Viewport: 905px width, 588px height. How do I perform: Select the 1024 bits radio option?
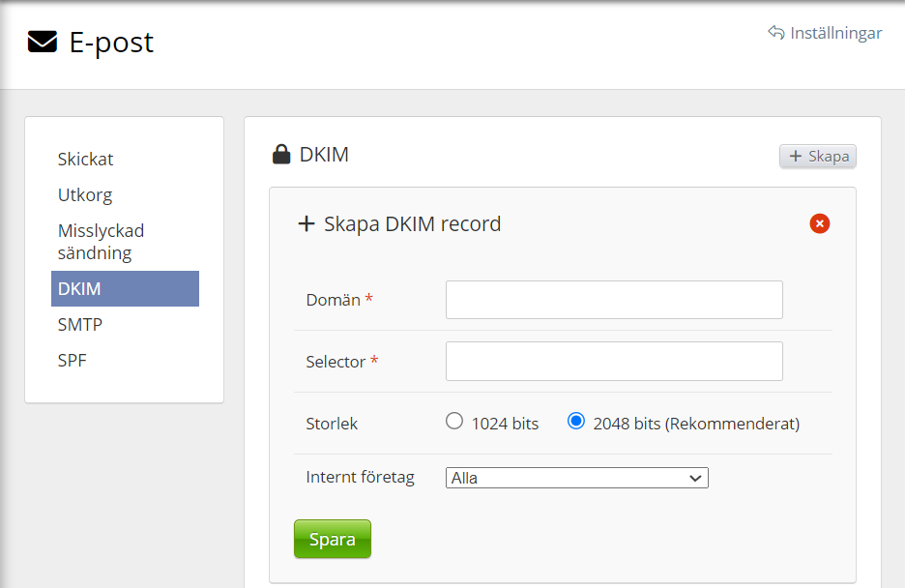click(x=454, y=422)
